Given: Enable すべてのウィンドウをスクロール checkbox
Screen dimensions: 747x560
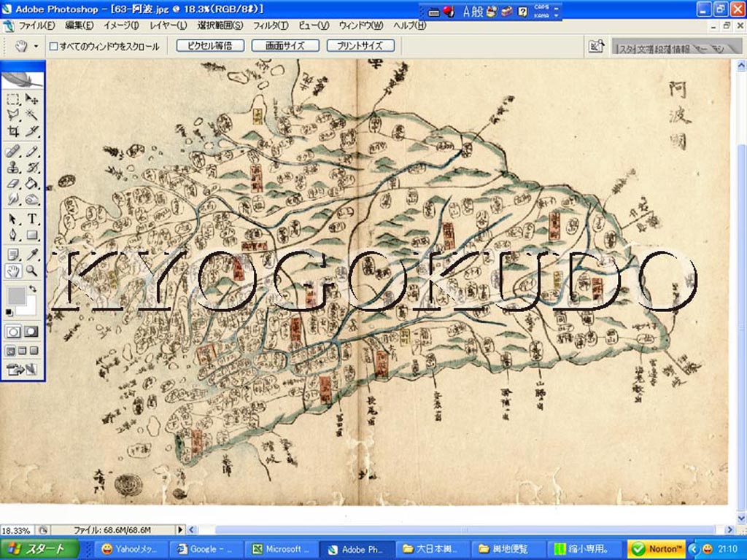Looking at the screenshot, I should pyautogui.click(x=54, y=46).
